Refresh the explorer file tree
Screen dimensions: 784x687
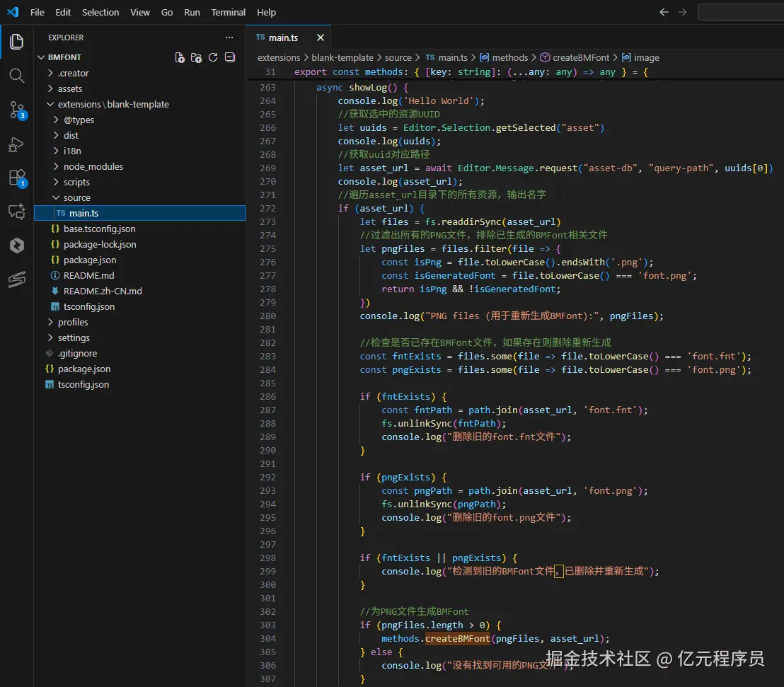[x=213, y=57]
